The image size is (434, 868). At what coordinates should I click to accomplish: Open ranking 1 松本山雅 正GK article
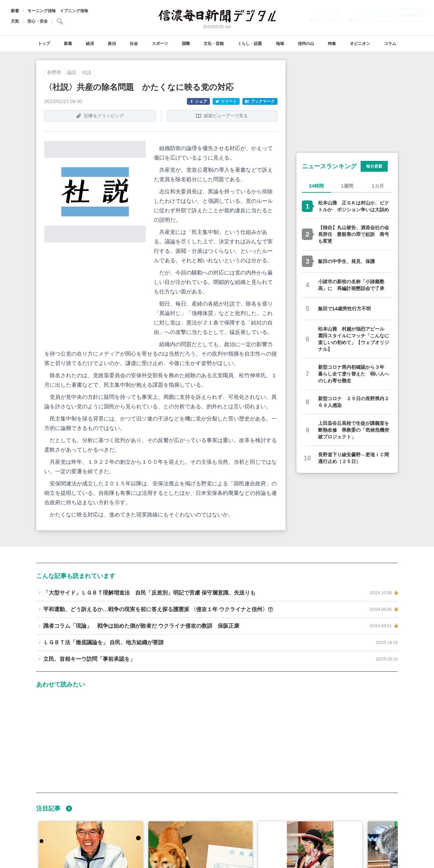pyautogui.click(x=347, y=206)
